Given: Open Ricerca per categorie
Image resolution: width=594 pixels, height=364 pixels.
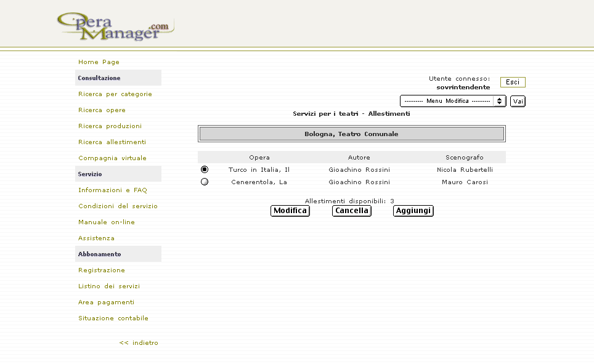Looking at the screenshot, I should [x=115, y=94].
